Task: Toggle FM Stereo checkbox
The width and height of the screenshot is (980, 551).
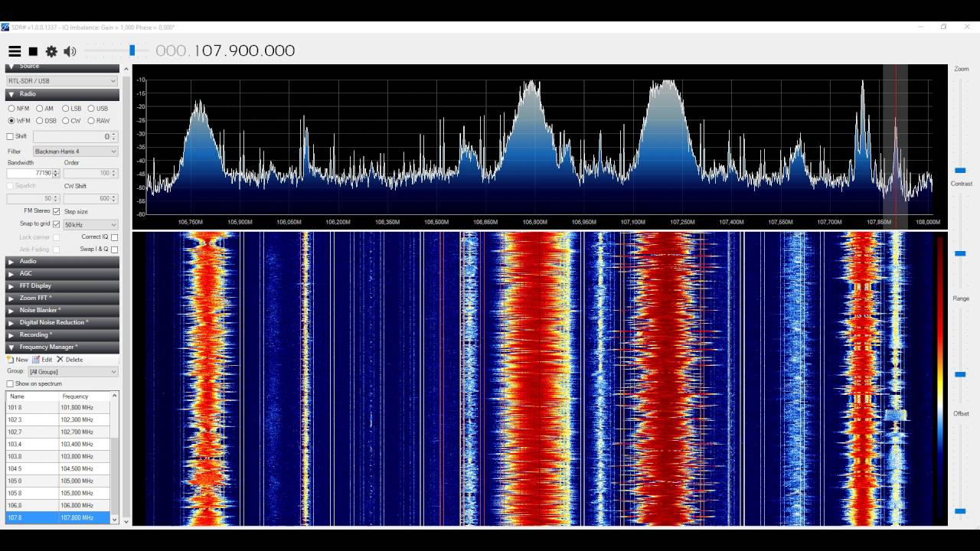Action: (56, 211)
